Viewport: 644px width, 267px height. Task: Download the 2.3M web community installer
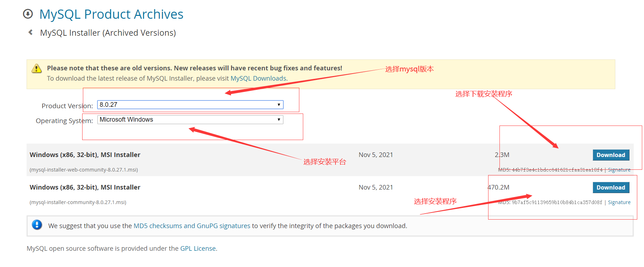coord(611,155)
